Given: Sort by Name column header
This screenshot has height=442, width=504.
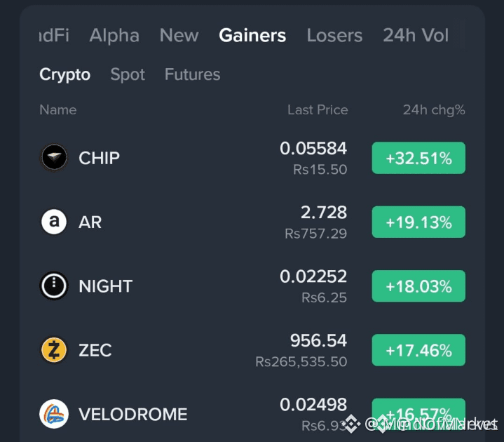Looking at the screenshot, I should click(58, 110).
